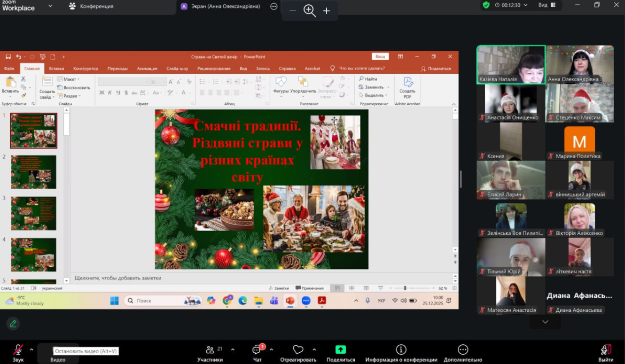Open Meeting info icon

[x=401, y=350]
